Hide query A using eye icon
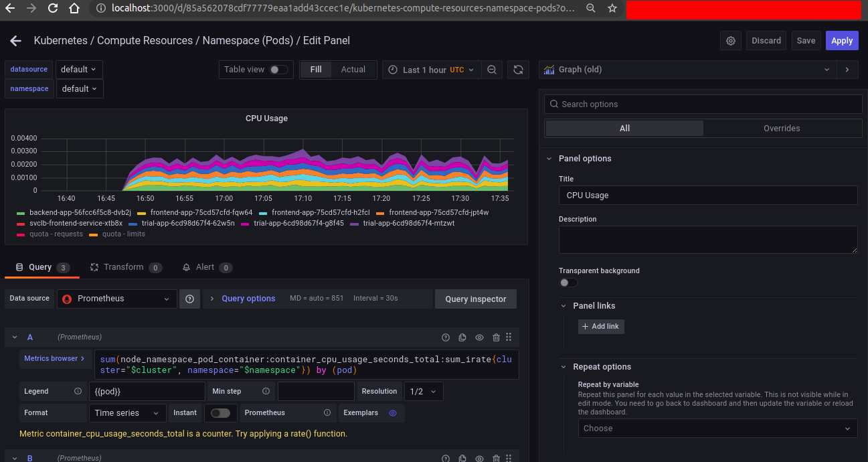 479,337
